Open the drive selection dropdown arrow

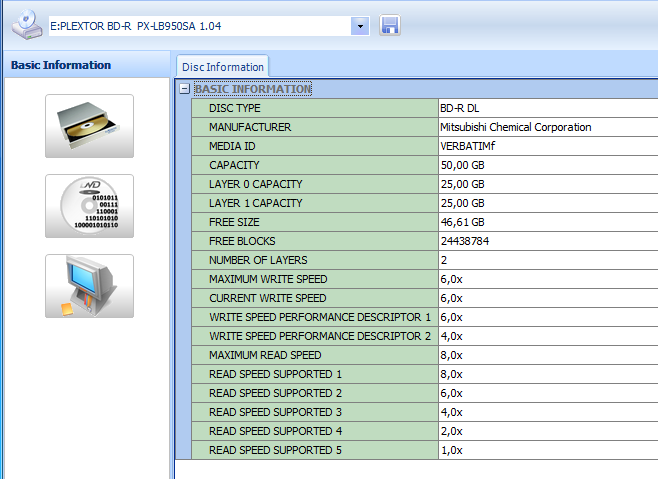[360, 26]
